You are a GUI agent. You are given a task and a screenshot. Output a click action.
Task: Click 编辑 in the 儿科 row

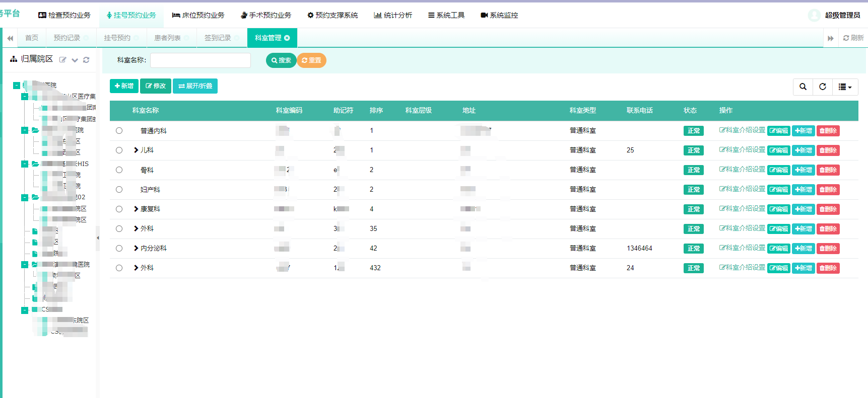tap(779, 150)
